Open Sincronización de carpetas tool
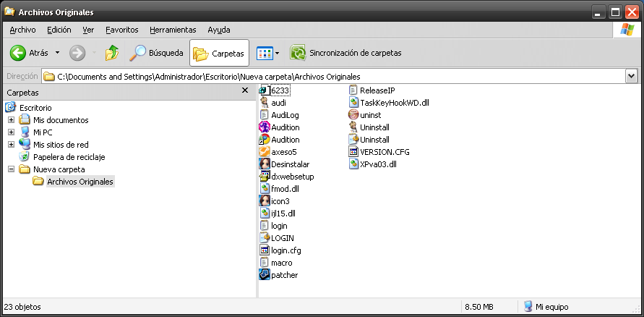 coord(345,53)
